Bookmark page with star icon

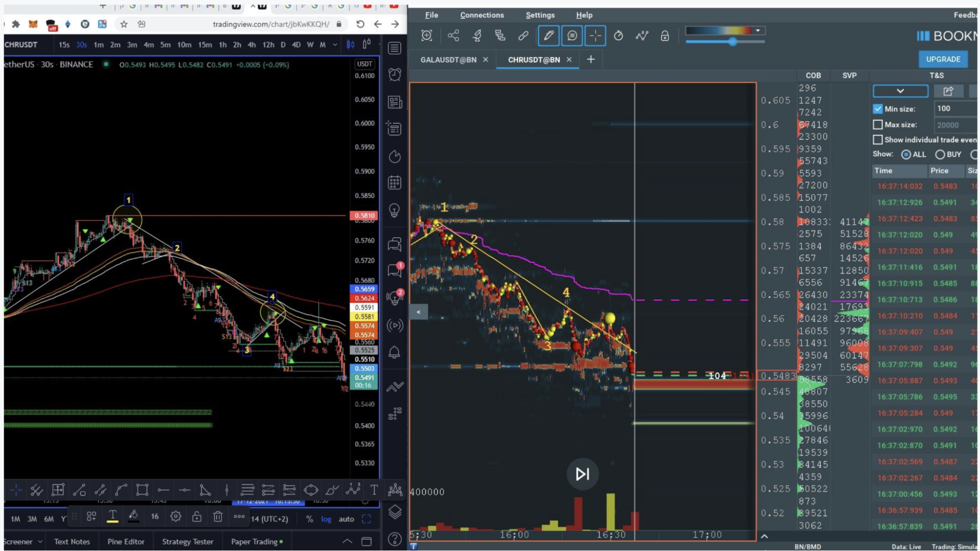124,24
